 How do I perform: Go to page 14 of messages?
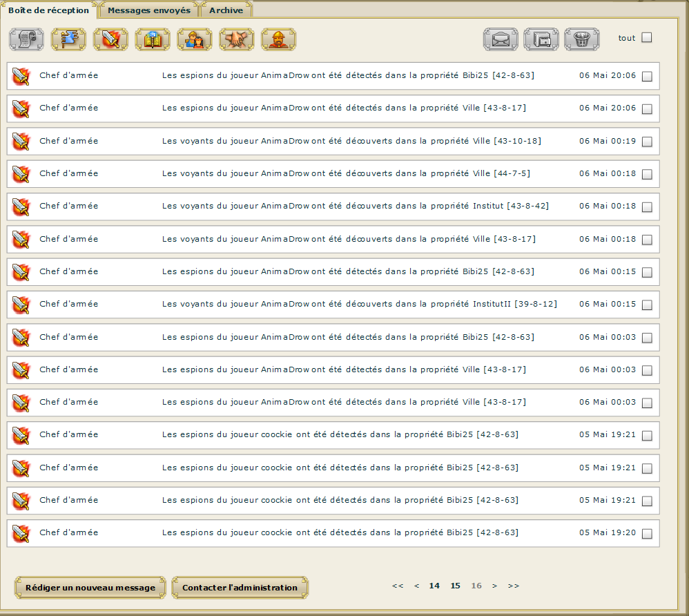point(434,586)
